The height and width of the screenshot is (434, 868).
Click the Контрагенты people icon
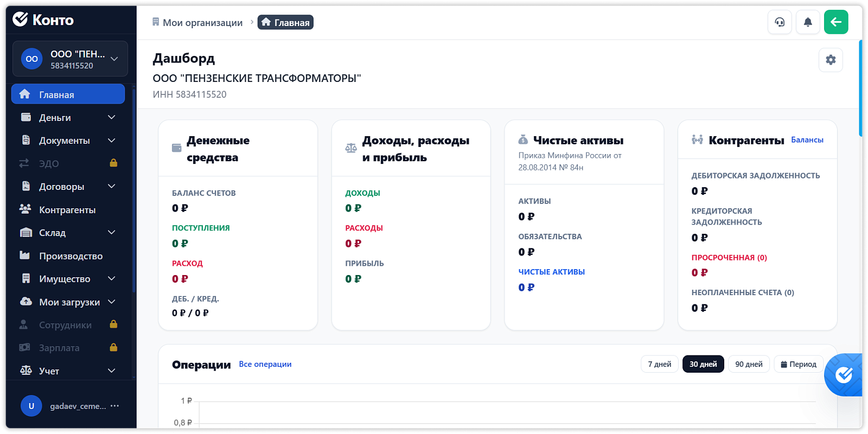click(25, 209)
